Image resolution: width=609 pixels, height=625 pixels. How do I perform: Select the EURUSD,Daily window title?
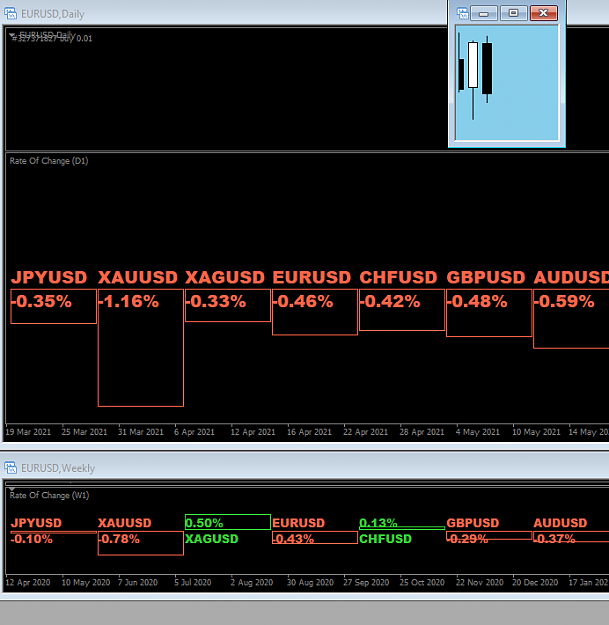(53, 14)
